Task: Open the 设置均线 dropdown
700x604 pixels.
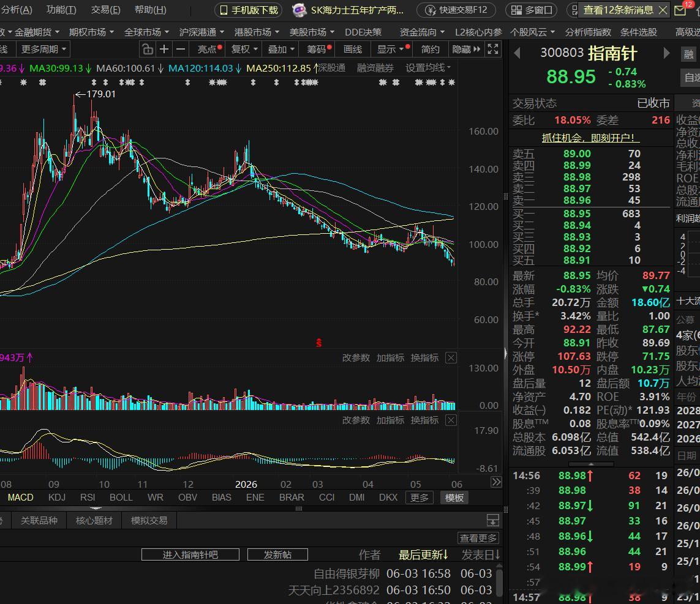Action: click(x=428, y=68)
